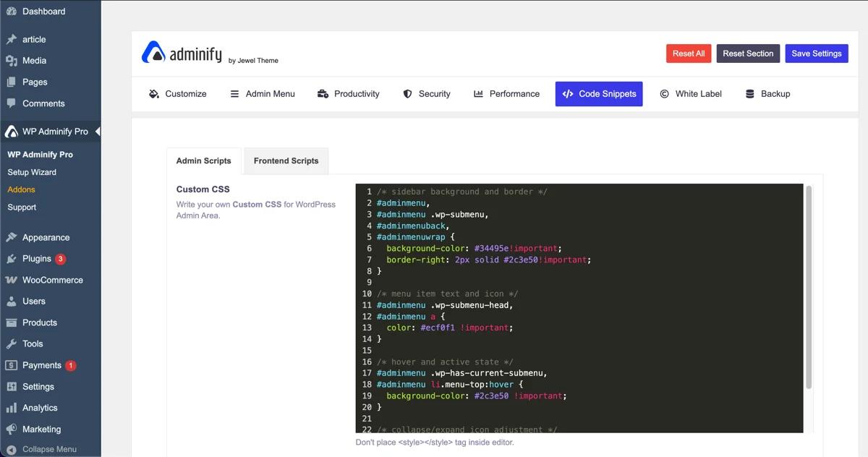
Task: Click the Products box icon
Action: [11, 323]
